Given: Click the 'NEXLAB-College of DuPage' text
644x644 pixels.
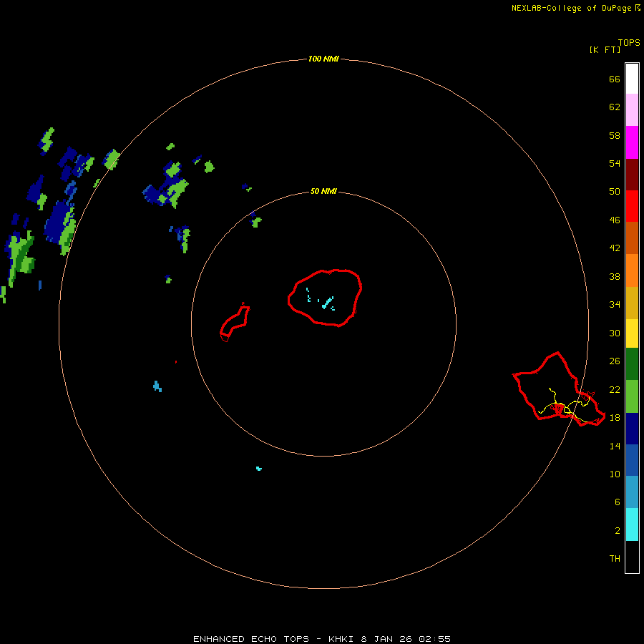Looking at the screenshot, I should 571,8.
